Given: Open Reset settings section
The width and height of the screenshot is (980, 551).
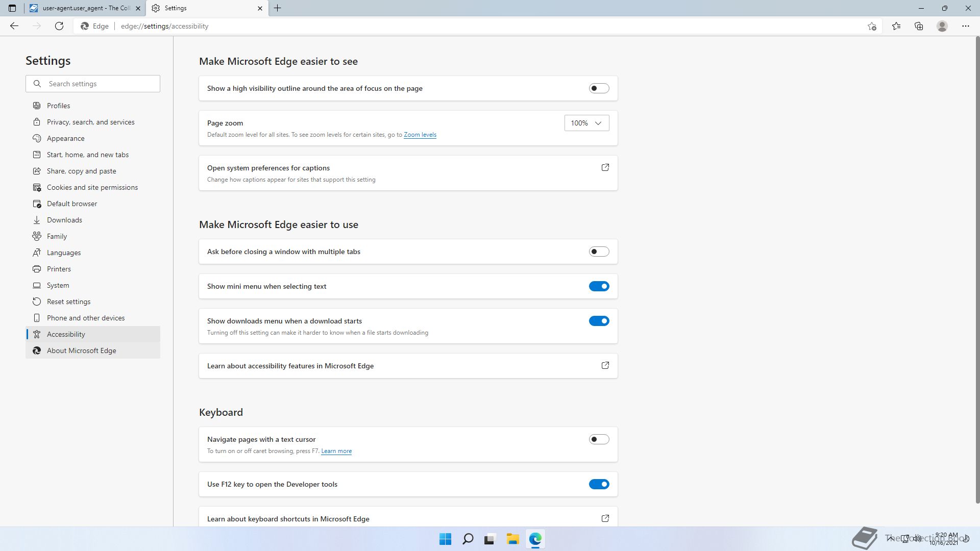Looking at the screenshot, I should (x=93, y=302).
